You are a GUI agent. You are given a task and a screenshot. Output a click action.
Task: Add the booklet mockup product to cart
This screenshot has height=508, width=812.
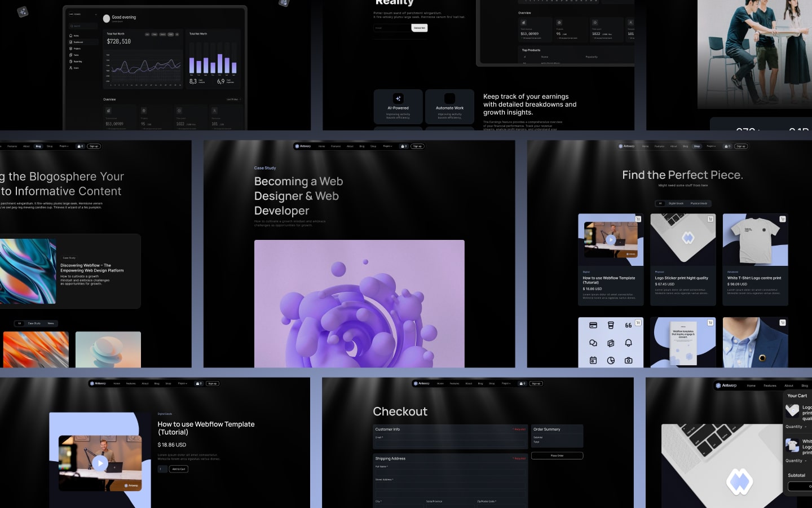(710, 323)
